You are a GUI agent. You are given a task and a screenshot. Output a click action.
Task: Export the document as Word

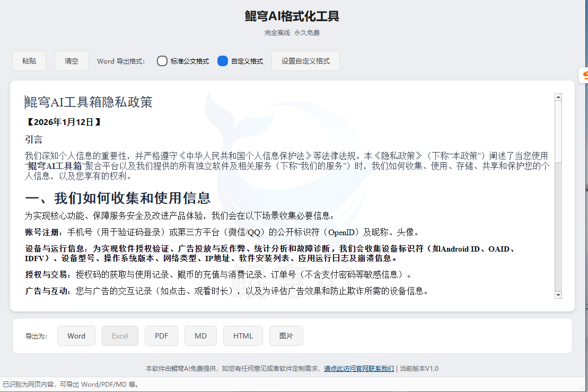(x=76, y=335)
